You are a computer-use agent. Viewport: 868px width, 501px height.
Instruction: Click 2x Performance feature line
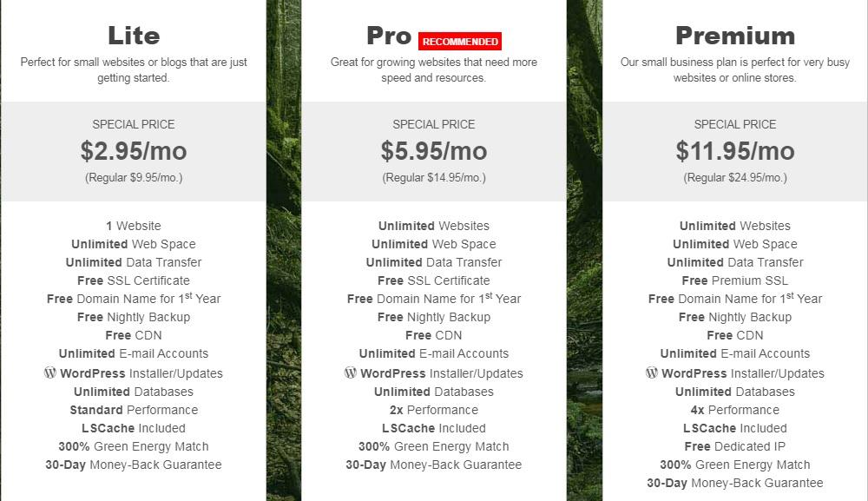point(434,410)
